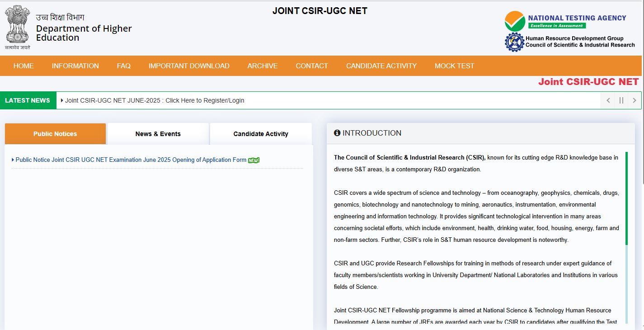644x330 pixels.
Task: Click the National Testing Agency logo
Action: pyautogui.click(x=515, y=20)
